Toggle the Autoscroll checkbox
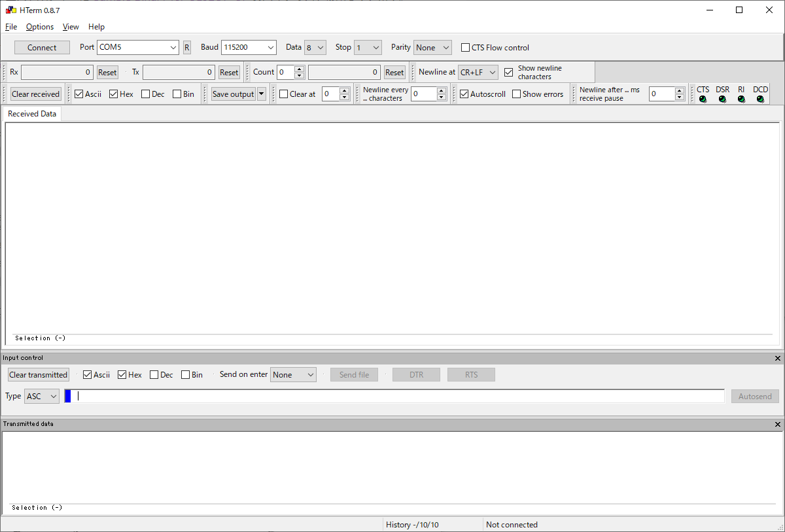 click(464, 94)
